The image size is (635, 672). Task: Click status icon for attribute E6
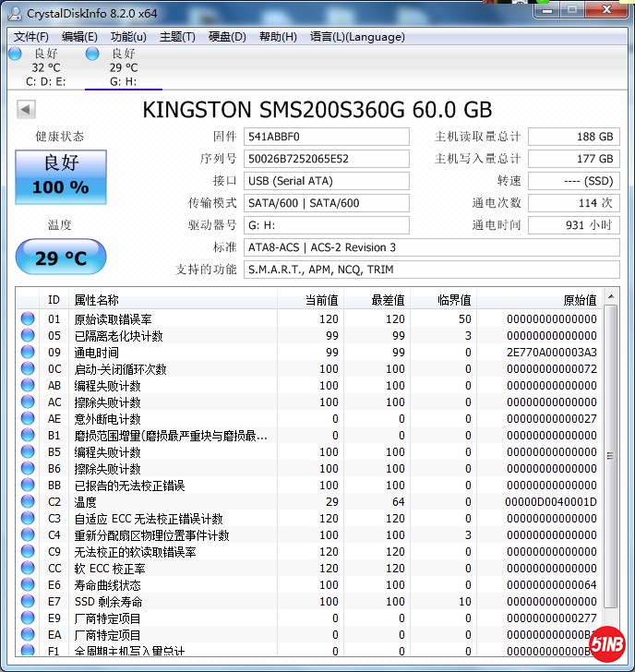click(28, 584)
